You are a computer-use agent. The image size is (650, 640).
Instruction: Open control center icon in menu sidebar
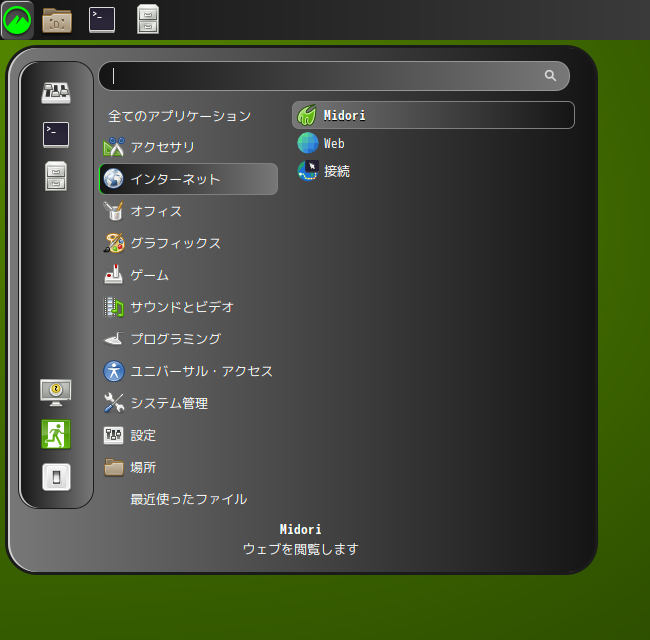coord(56,92)
